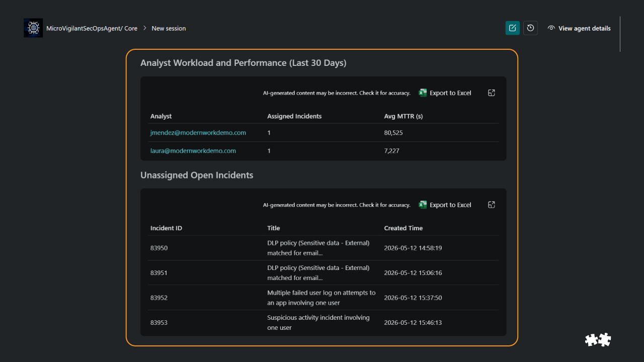
Task: Select the New session breadcrumb
Action: pyautogui.click(x=169, y=29)
